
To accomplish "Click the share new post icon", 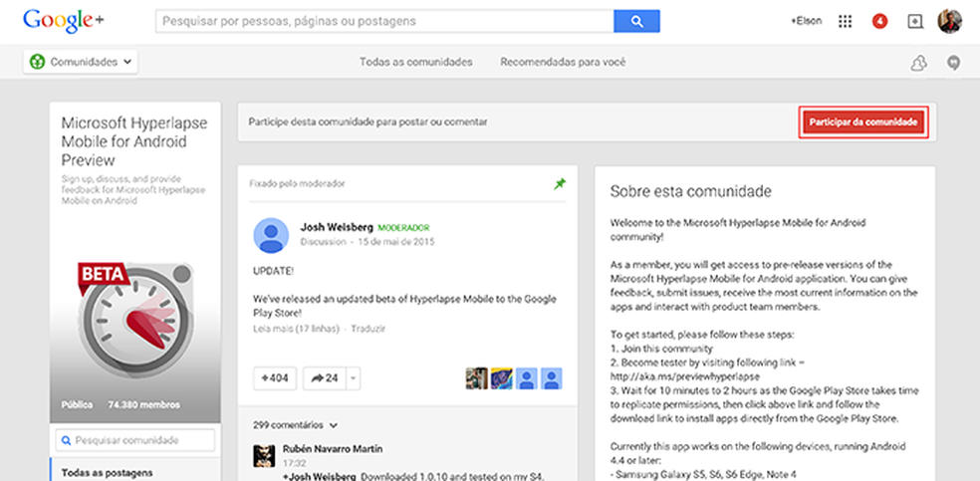I will (x=915, y=21).
